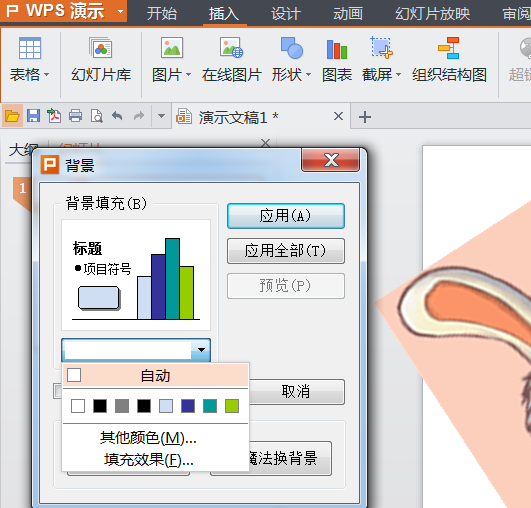The width and height of the screenshot is (531, 508).
Task: Toggle the background fill color dropdown arrow
Action: [x=201, y=350]
